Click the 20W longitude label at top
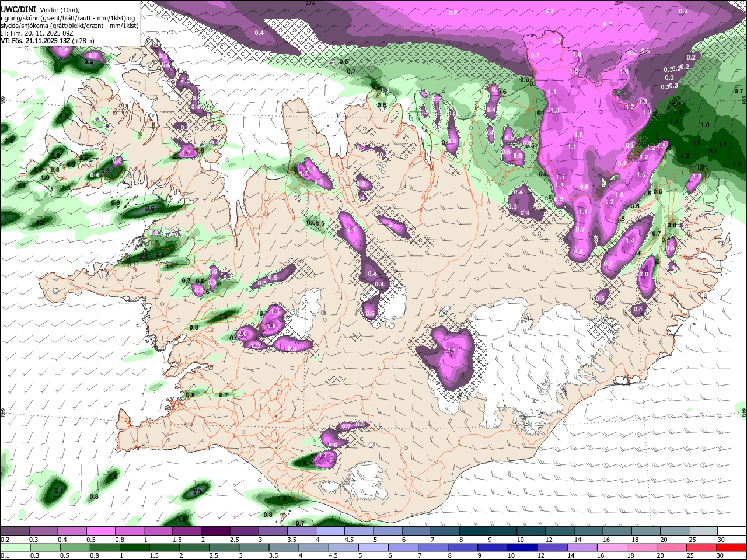This screenshot has height=560, width=747. (310, 3)
